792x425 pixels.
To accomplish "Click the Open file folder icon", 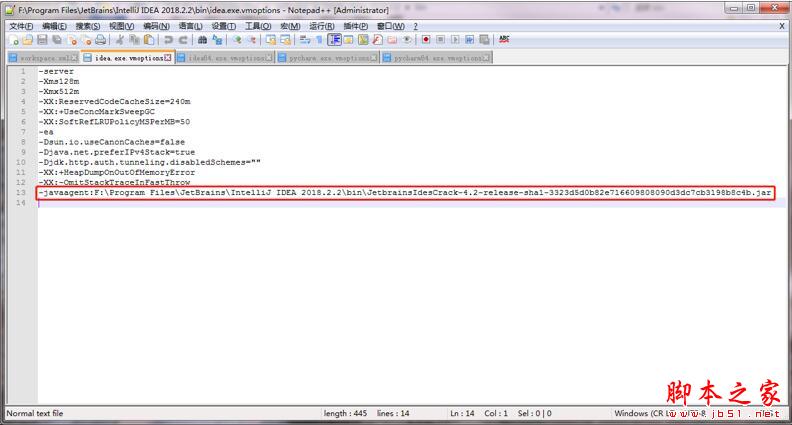I will pos(28,40).
